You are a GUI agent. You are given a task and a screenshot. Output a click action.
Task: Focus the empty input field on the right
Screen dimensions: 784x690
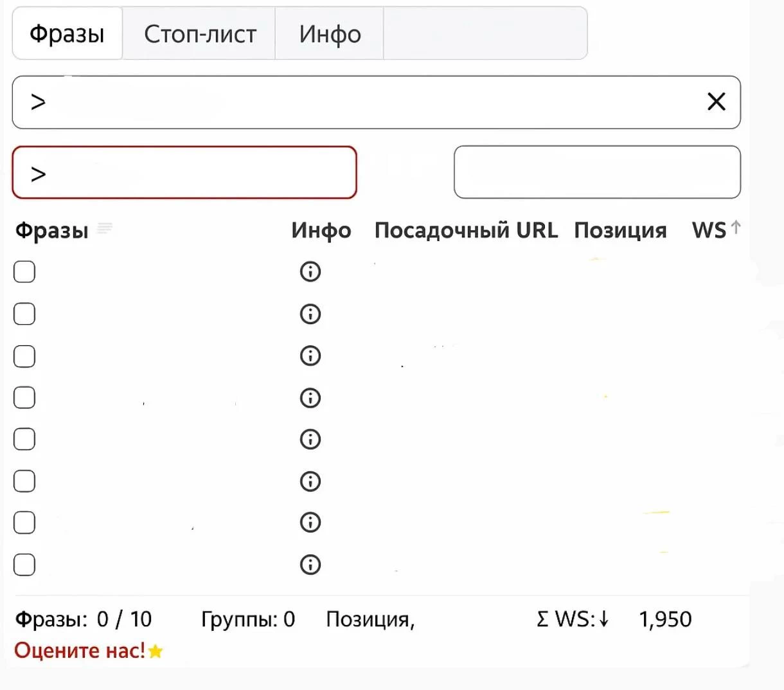597,172
